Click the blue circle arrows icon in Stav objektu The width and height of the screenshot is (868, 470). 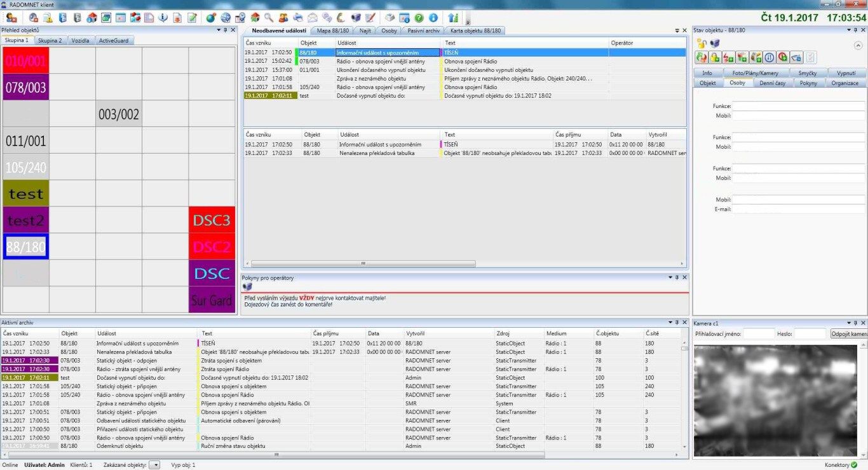click(770, 58)
